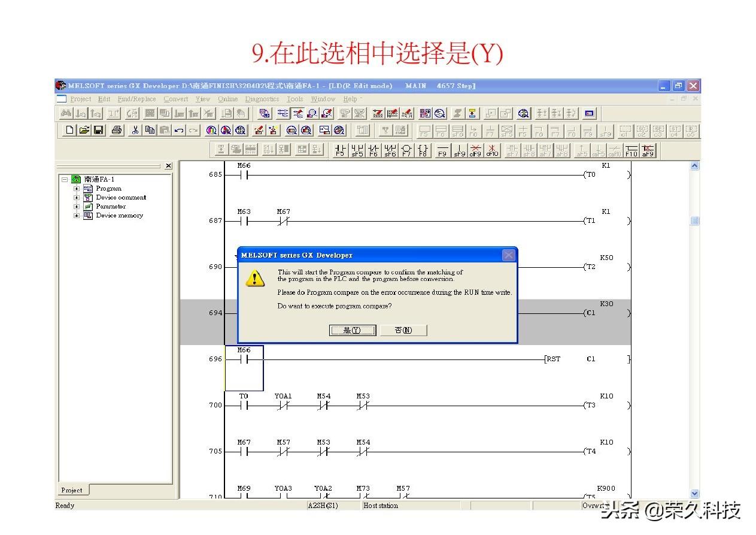Screen dimensions: 756x535
Task: Click the Open project folder icon
Action: pos(84,130)
